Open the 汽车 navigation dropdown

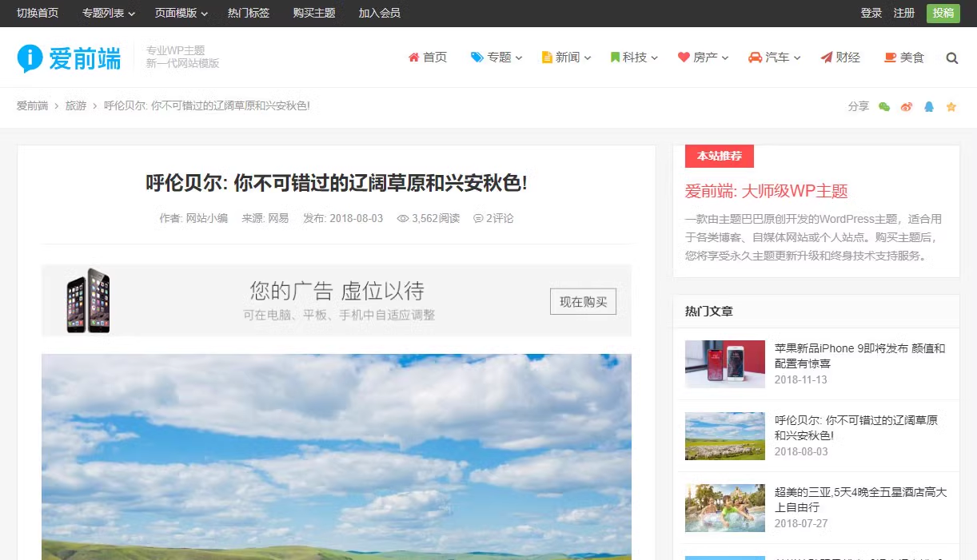coord(775,58)
